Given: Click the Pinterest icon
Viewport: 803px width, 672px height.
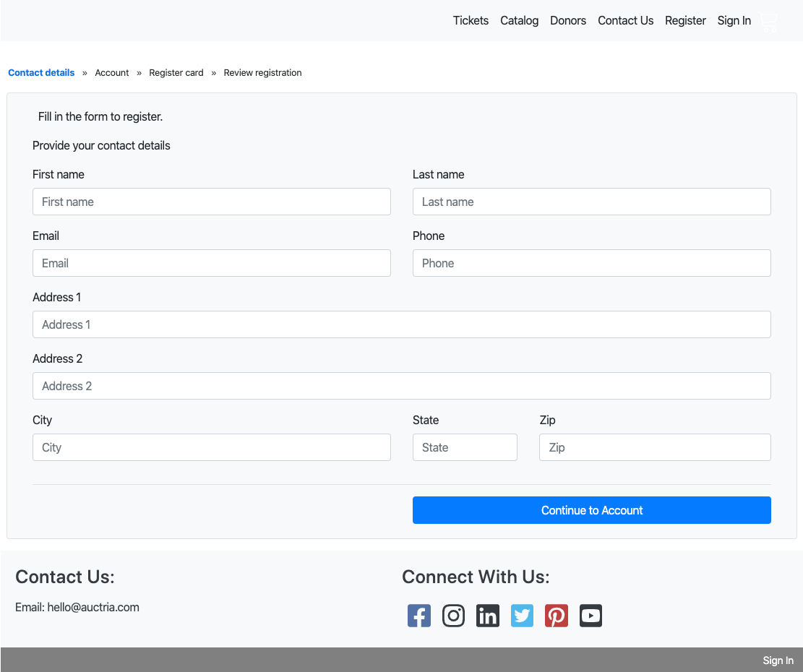Looking at the screenshot, I should pos(557,616).
